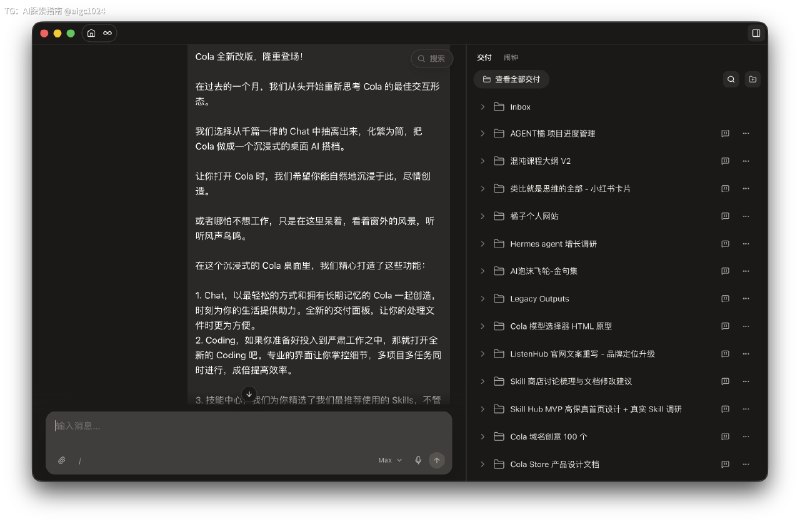Select 类比就是思维的全部 - 小红书卡片 folder
Screen dimensions: 800x524
click(x=570, y=189)
